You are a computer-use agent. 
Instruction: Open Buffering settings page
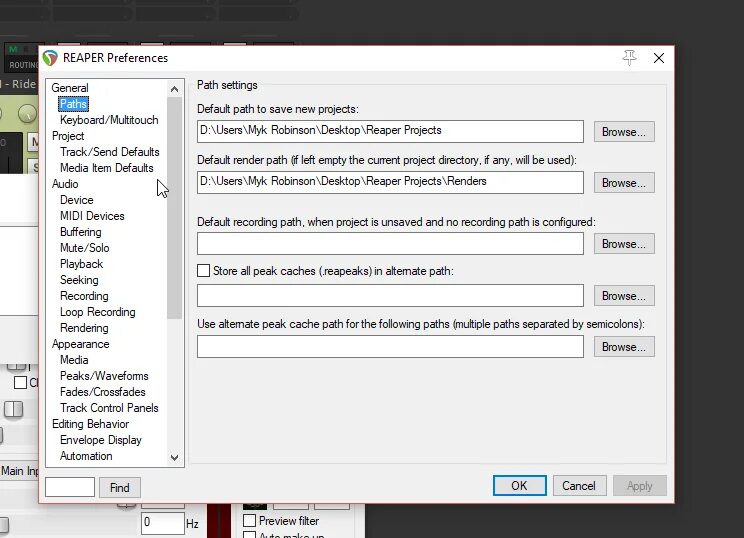81,232
